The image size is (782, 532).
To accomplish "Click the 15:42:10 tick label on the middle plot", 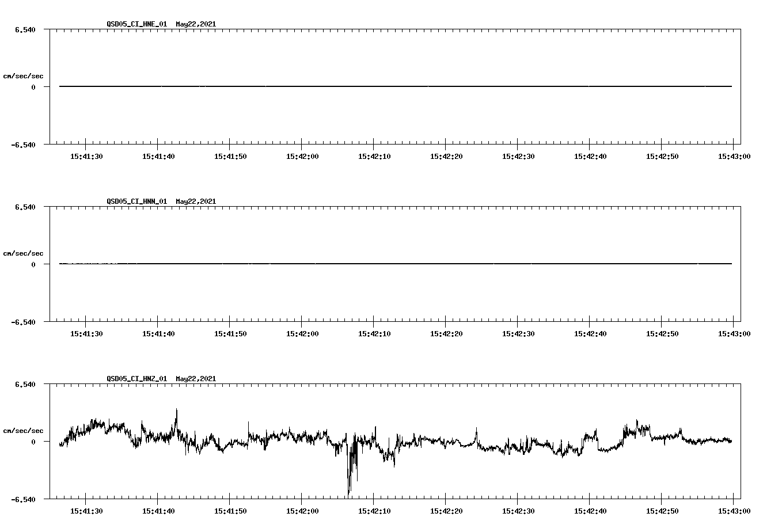I will pos(373,332).
